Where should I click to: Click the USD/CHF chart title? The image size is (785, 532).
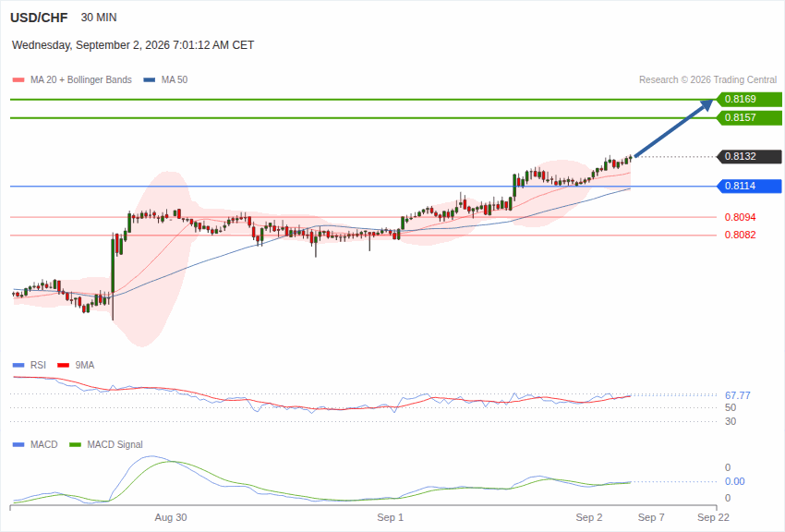coord(39,18)
